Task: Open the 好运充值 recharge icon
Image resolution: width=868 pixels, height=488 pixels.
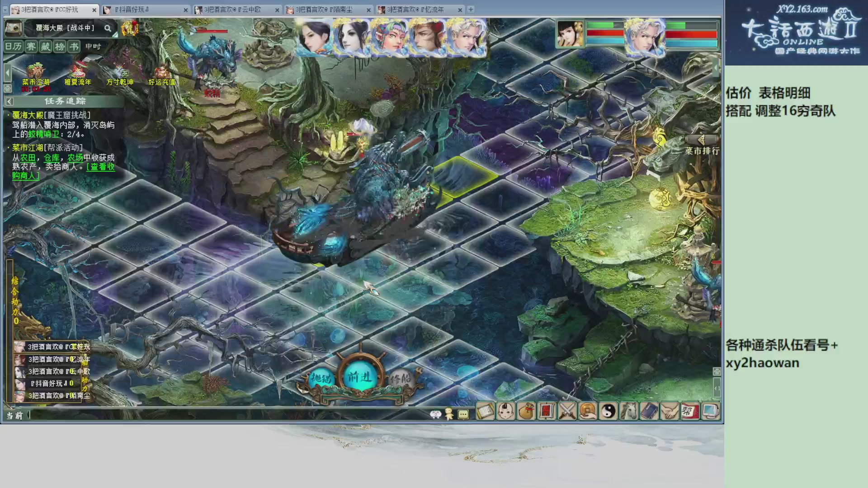Action: tap(162, 75)
